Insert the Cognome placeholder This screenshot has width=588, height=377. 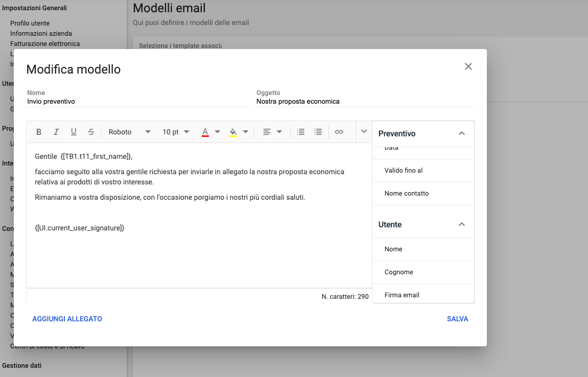[423, 272]
